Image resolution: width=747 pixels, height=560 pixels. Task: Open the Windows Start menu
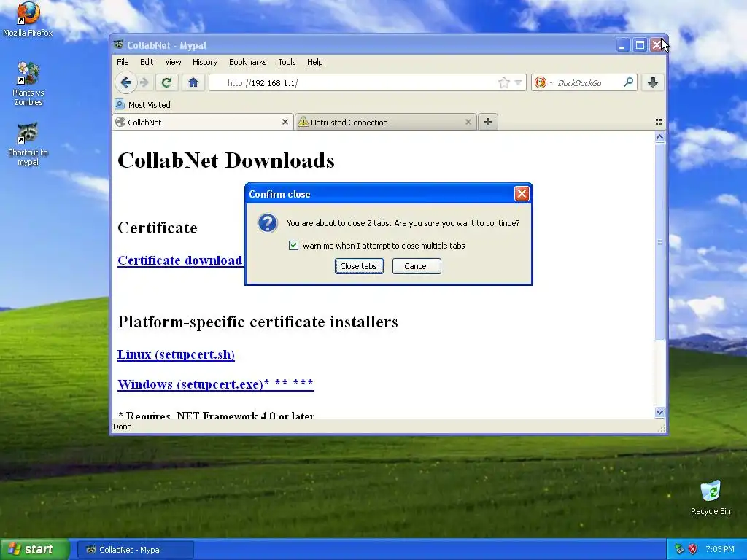point(35,550)
